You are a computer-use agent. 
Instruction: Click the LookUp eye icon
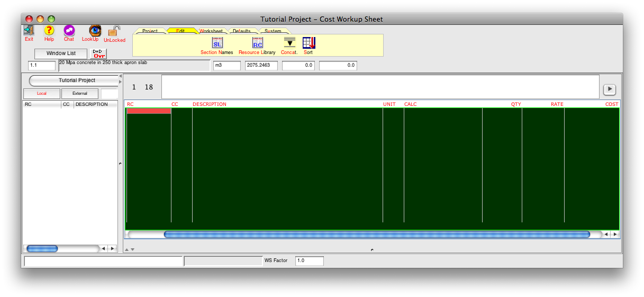[x=95, y=31]
